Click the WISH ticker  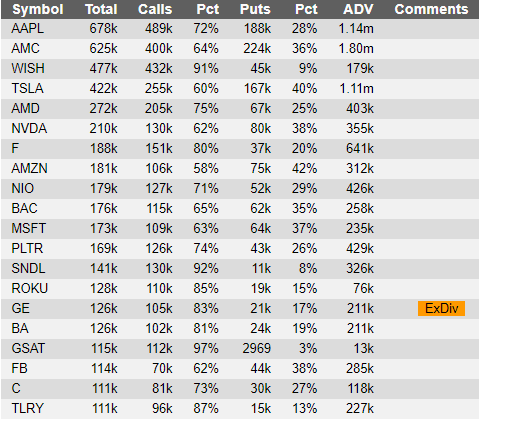pyautogui.click(x=28, y=68)
